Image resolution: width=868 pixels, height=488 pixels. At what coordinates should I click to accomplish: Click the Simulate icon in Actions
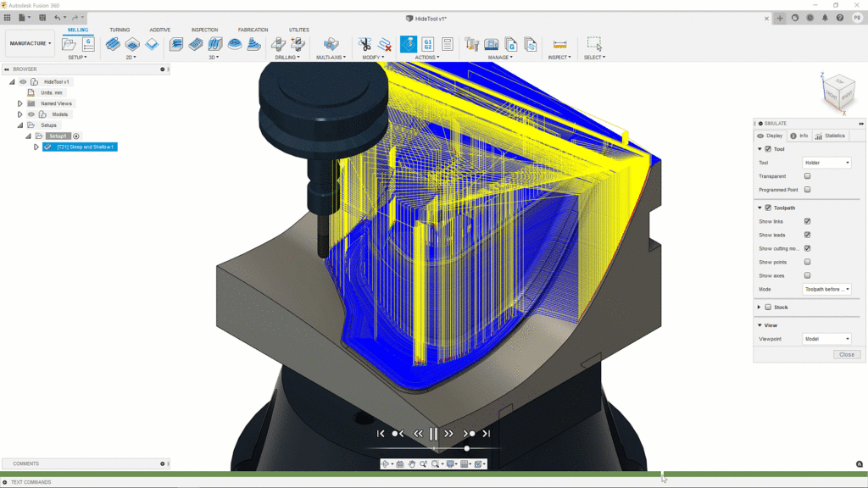pos(409,44)
